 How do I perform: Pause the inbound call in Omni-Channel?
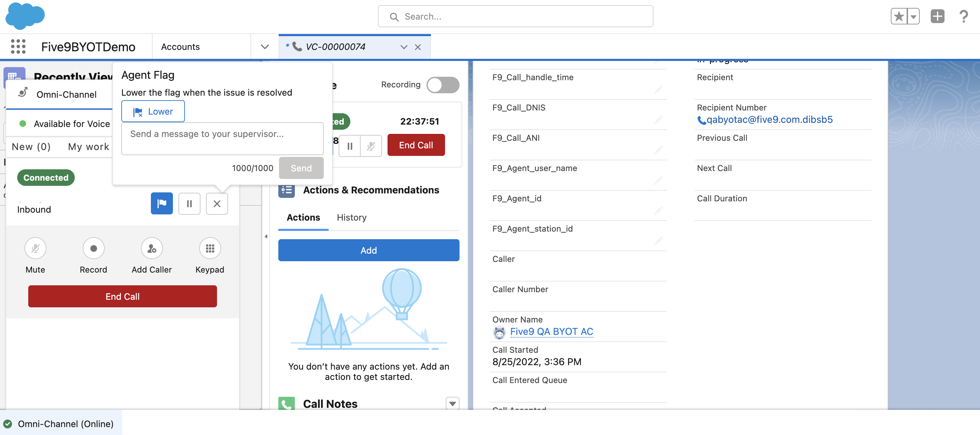pos(189,203)
